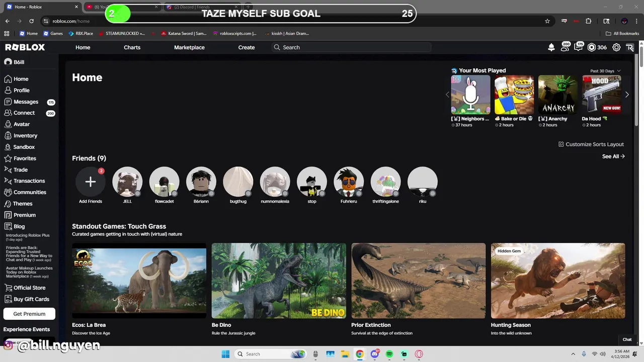Open Themes in the sidebar
644x362 pixels.
coord(23,204)
